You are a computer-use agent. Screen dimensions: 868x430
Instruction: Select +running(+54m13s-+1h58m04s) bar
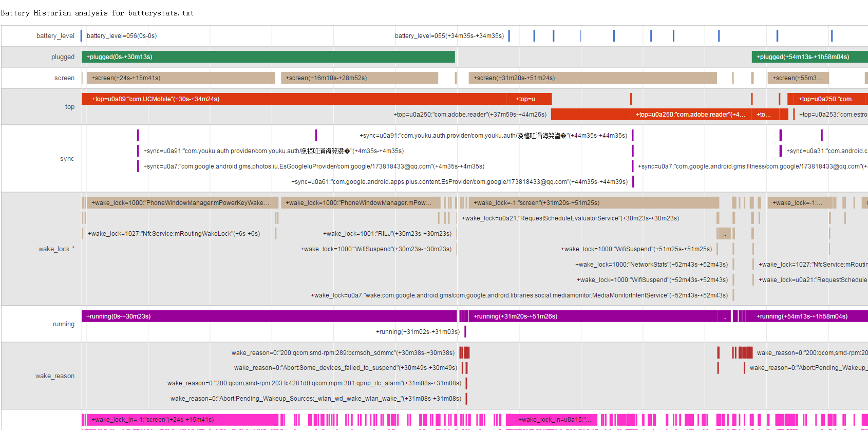point(810,316)
